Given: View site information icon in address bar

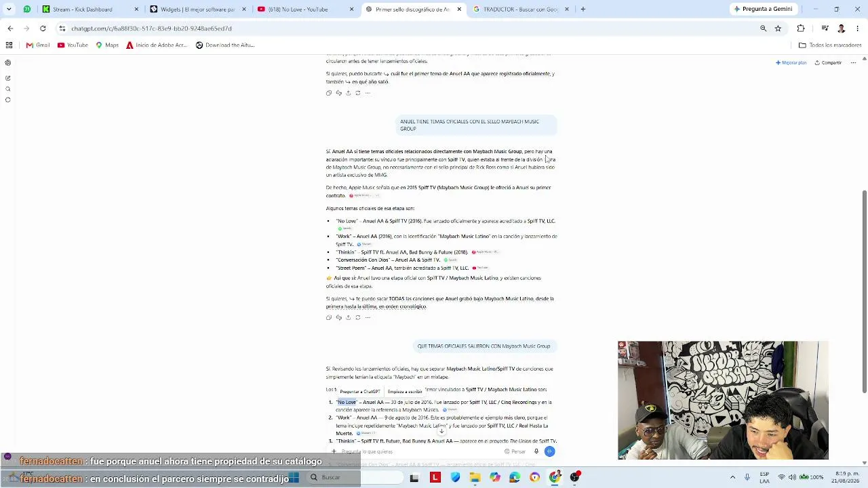Looking at the screenshot, I should point(62,28).
